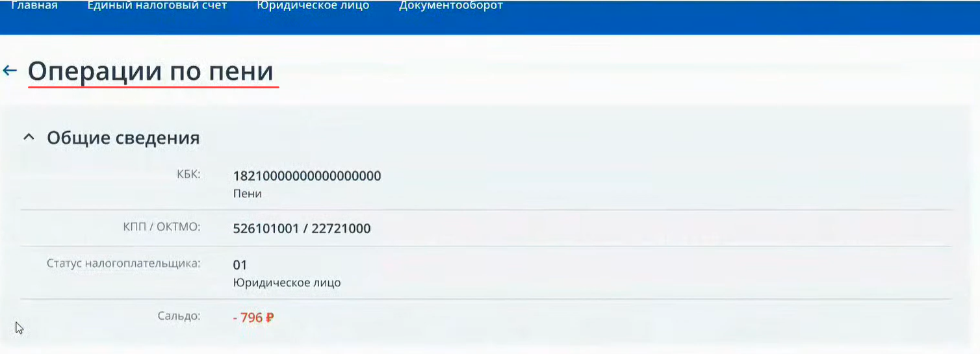
Task: Collapse the Общие сведения section chevron
Action: click(x=28, y=138)
